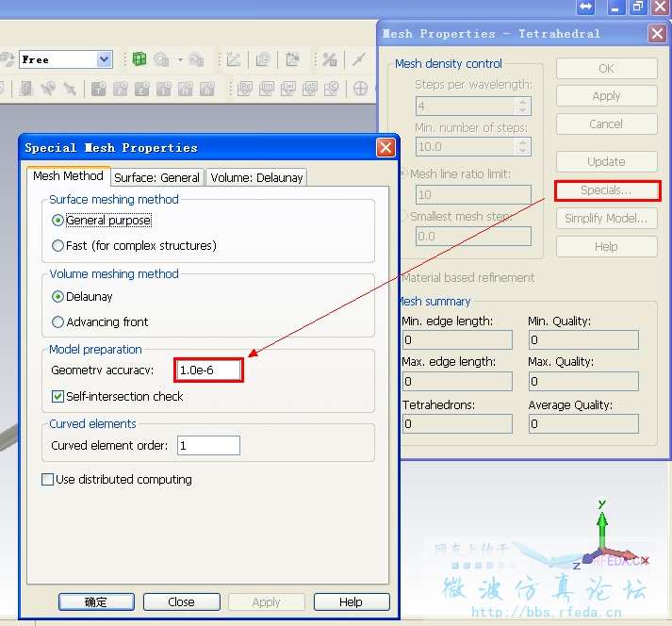Screen dimensions: 672x626
Task: Select General purpose surface meshing
Action: (x=57, y=221)
